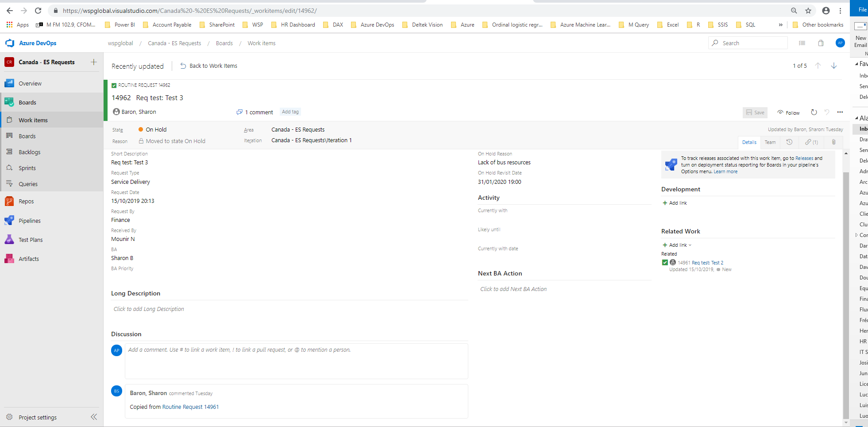Image resolution: width=868 pixels, height=427 pixels.
Task: Click the Follow button
Action: click(x=788, y=113)
